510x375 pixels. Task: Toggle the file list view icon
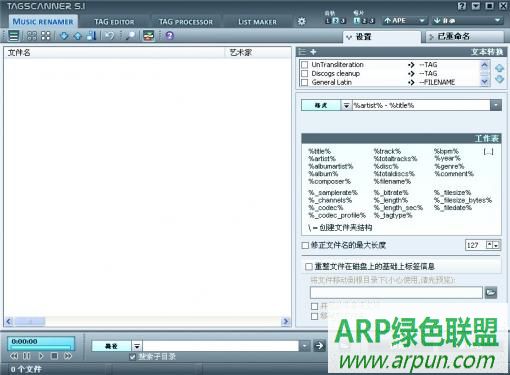click(13, 36)
